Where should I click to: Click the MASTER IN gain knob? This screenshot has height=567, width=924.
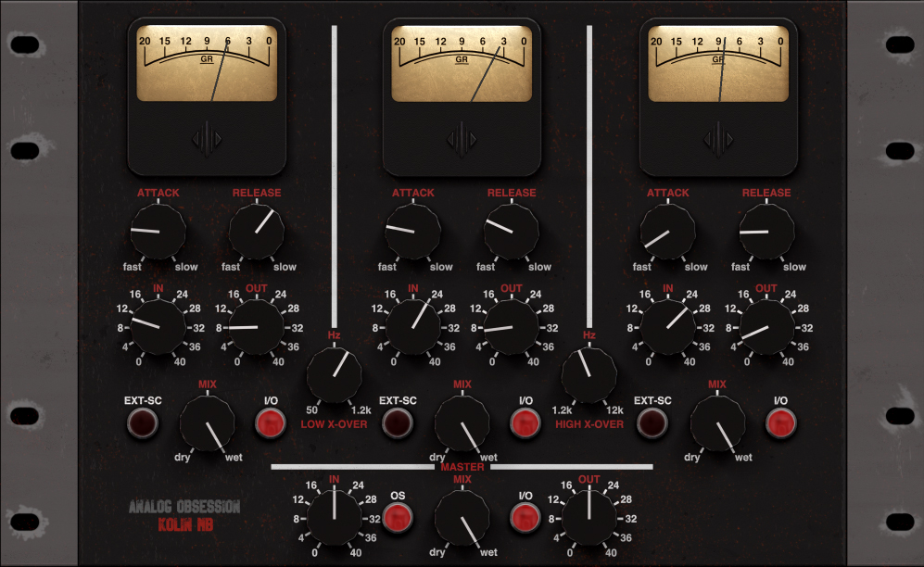[335, 518]
